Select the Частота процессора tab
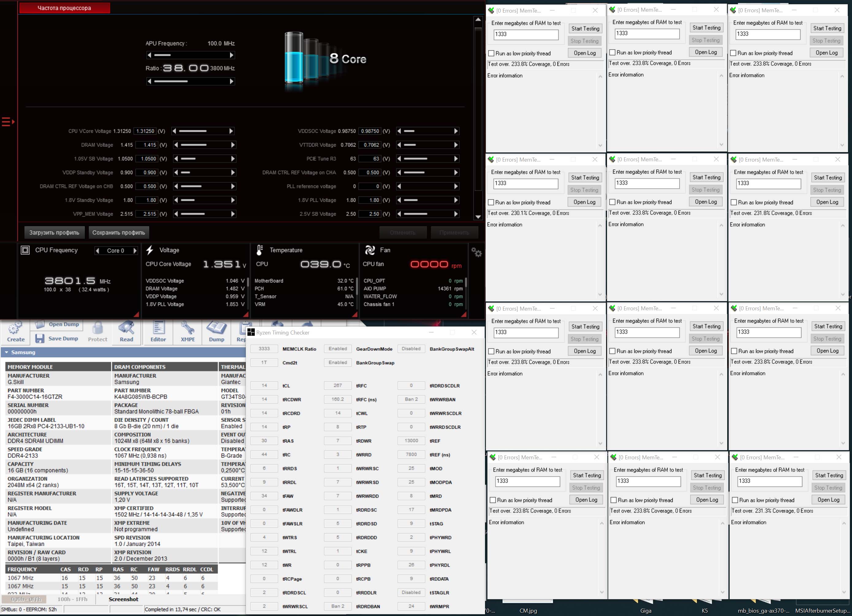The width and height of the screenshot is (852, 616). pyautogui.click(x=64, y=8)
